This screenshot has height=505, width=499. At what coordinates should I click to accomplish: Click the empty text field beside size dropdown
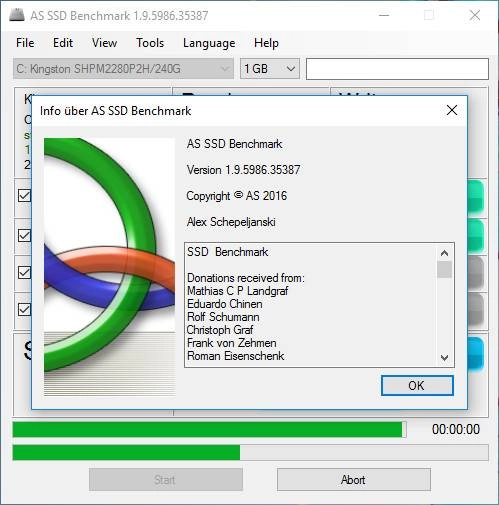point(397,69)
